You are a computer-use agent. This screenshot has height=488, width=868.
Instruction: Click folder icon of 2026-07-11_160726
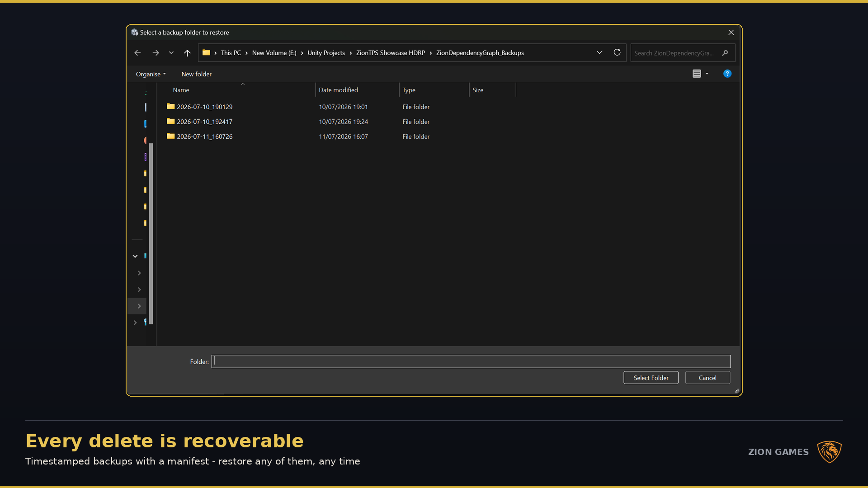pyautogui.click(x=170, y=136)
